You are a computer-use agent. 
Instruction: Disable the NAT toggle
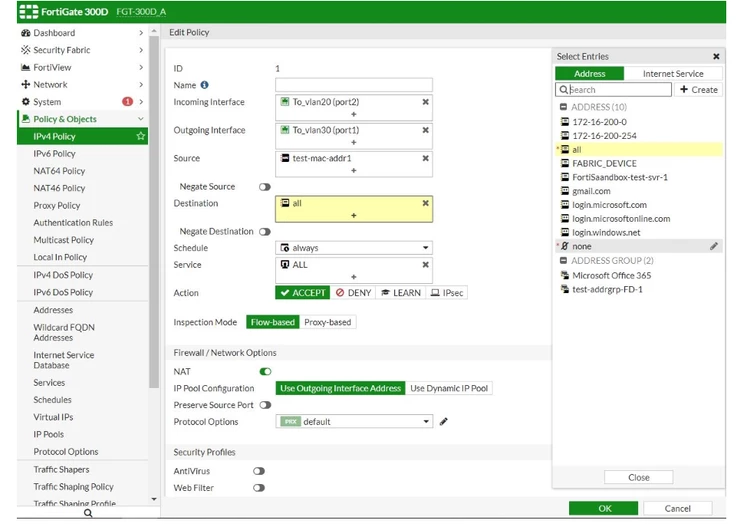[265, 372]
